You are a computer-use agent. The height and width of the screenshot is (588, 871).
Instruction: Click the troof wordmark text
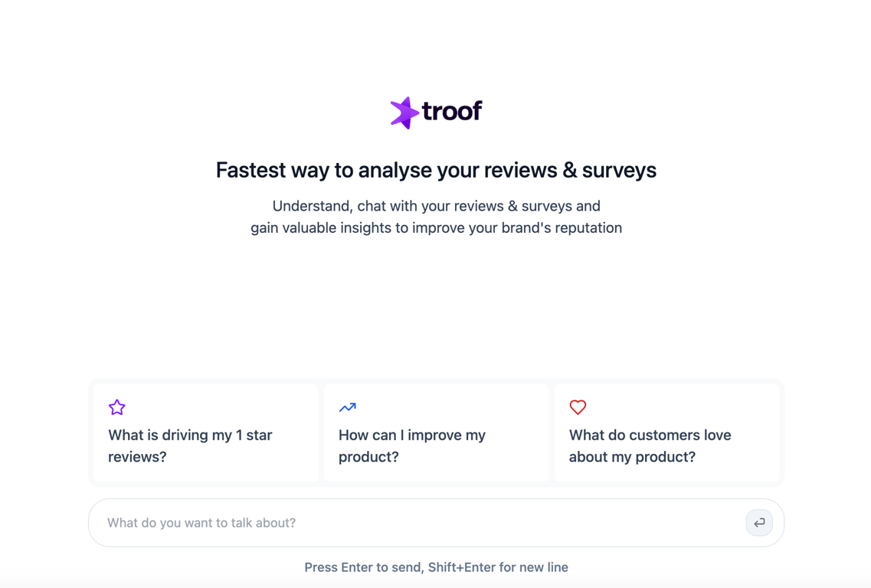click(x=452, y=111)
